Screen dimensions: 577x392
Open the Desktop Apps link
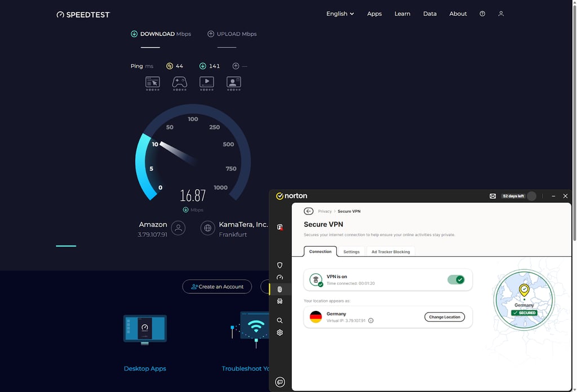(x=145, y=368)
